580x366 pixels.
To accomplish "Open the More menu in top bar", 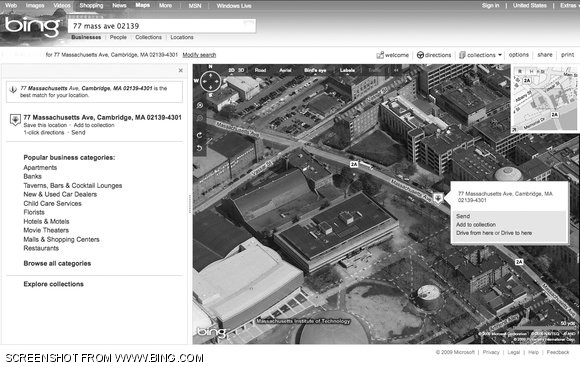I will (165, 6).
